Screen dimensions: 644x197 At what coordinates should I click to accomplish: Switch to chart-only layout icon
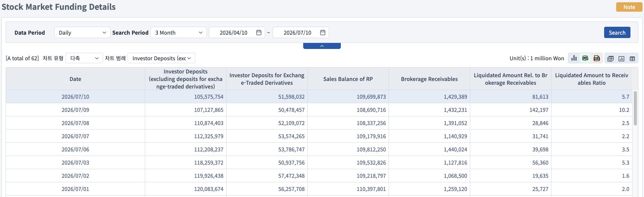[x=621, y=58]
